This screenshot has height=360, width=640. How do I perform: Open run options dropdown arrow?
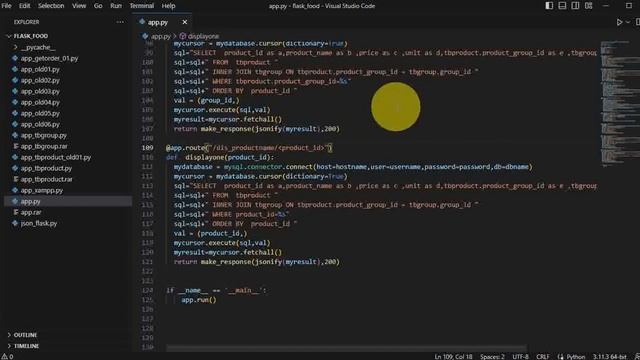point(628,22)
